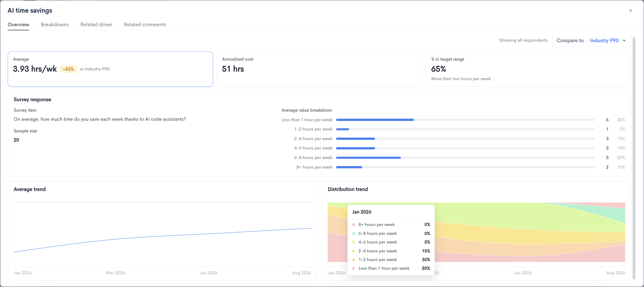Open the Related comments tab
The width and height of the screenshot is (644, 287).
145,25
